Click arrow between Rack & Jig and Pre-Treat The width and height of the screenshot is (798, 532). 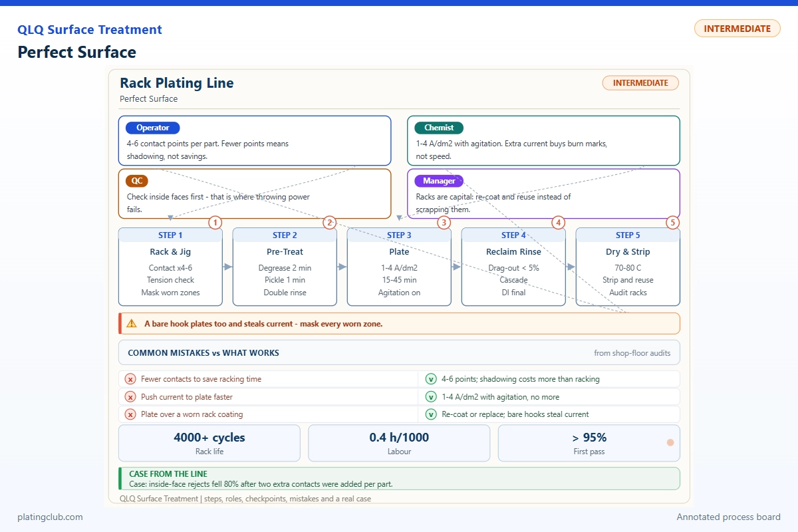coord(227,267)
